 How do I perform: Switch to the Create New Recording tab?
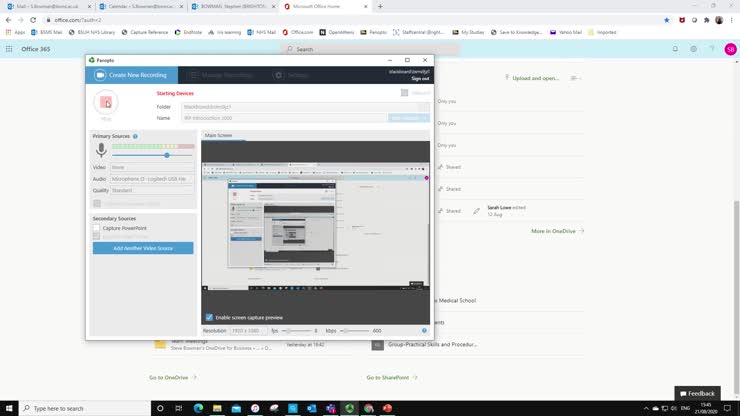point(132,75)
